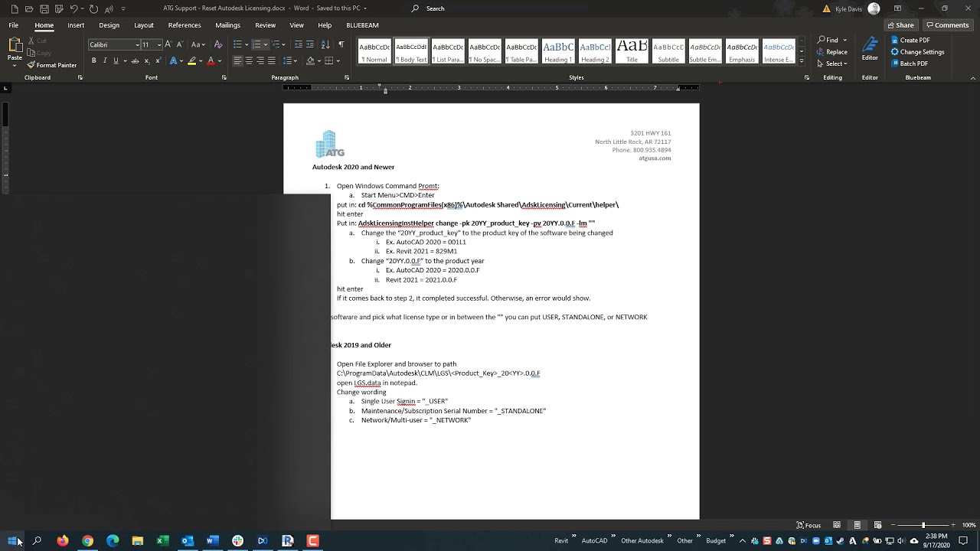Switch to the Insert tab
The width and height of the screenshot is (980, 551).
pyautogui.click(x=76, y=25)
